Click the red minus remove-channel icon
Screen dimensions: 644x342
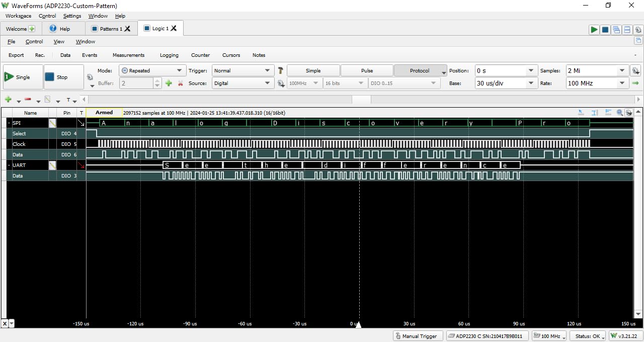coord(28,100)
